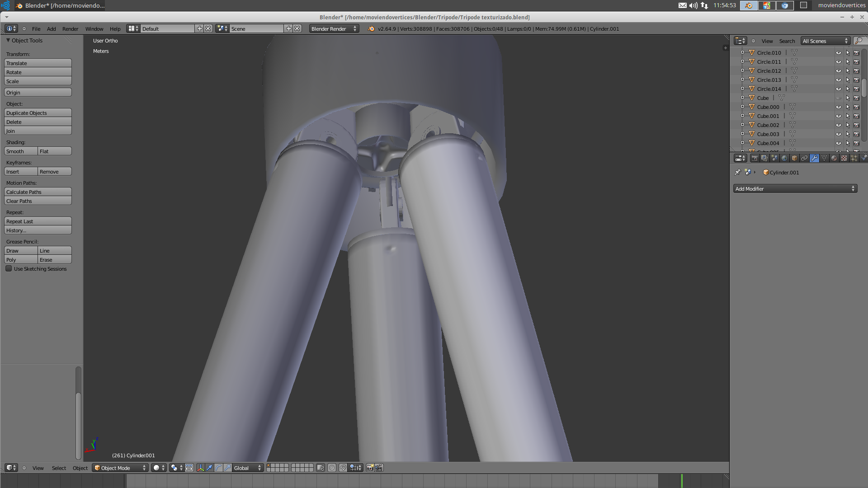Open the Object Mode selector dropdown

click(x=120, y=468)
